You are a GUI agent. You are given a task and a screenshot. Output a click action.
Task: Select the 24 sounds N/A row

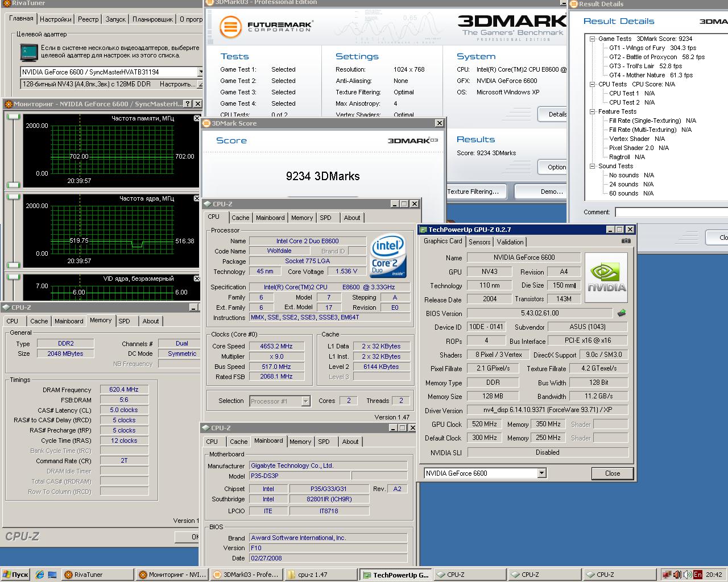coord(631,184)
